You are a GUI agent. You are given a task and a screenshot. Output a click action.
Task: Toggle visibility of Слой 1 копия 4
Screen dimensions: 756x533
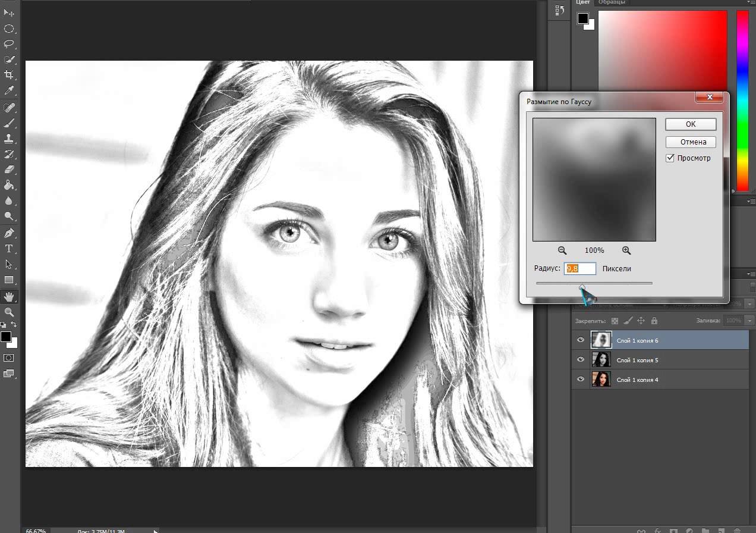[x=580, y=380]
